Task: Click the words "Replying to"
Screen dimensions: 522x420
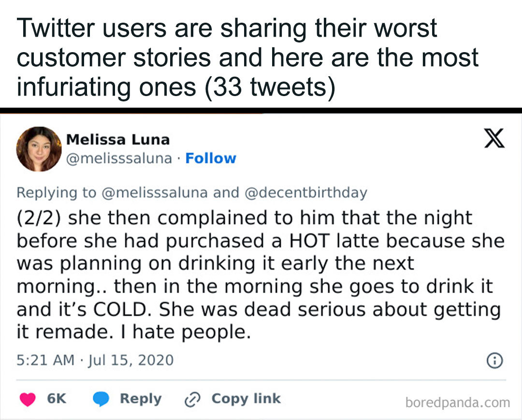Action: [x=57, y=192]
